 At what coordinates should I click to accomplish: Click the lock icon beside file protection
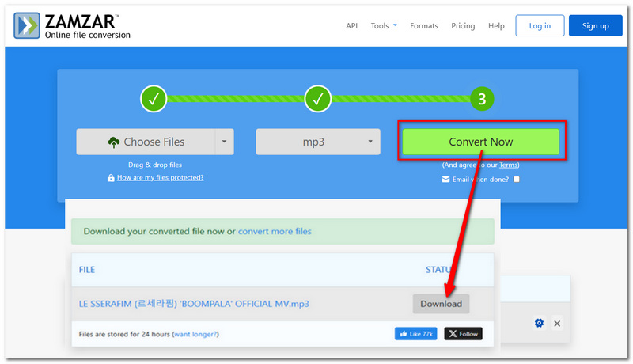111,178
